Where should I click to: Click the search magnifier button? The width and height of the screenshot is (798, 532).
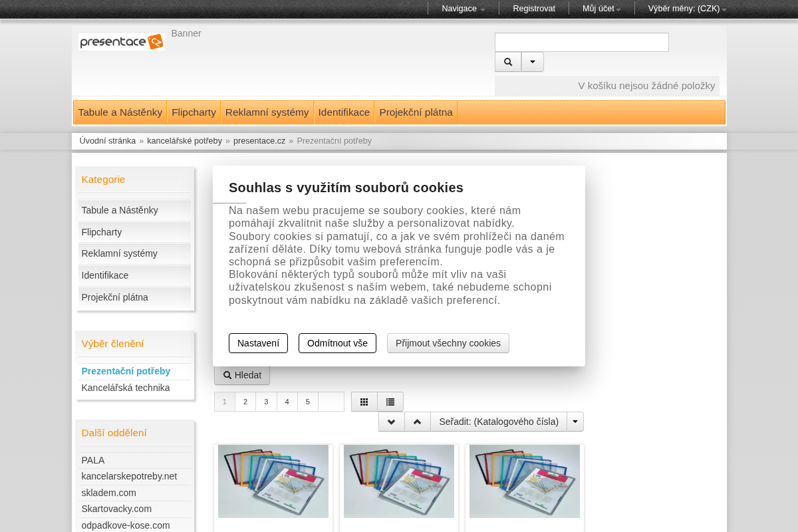508,62
